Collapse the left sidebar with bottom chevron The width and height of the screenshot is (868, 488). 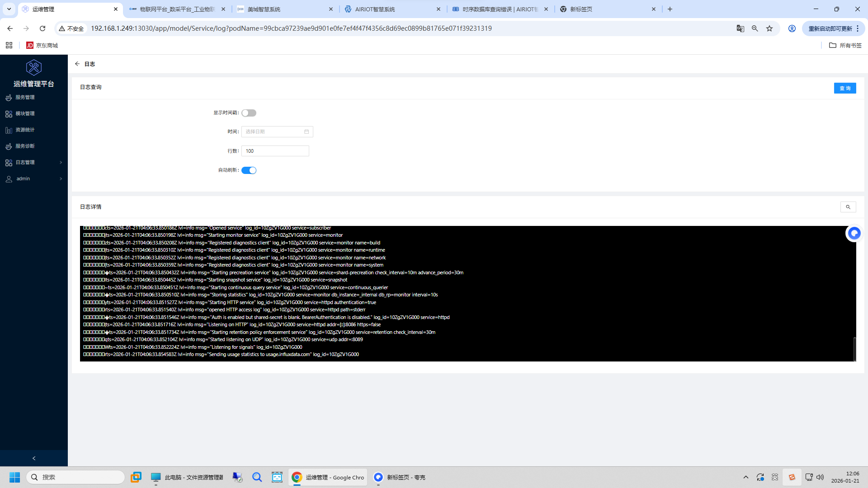tap(34, 458)
